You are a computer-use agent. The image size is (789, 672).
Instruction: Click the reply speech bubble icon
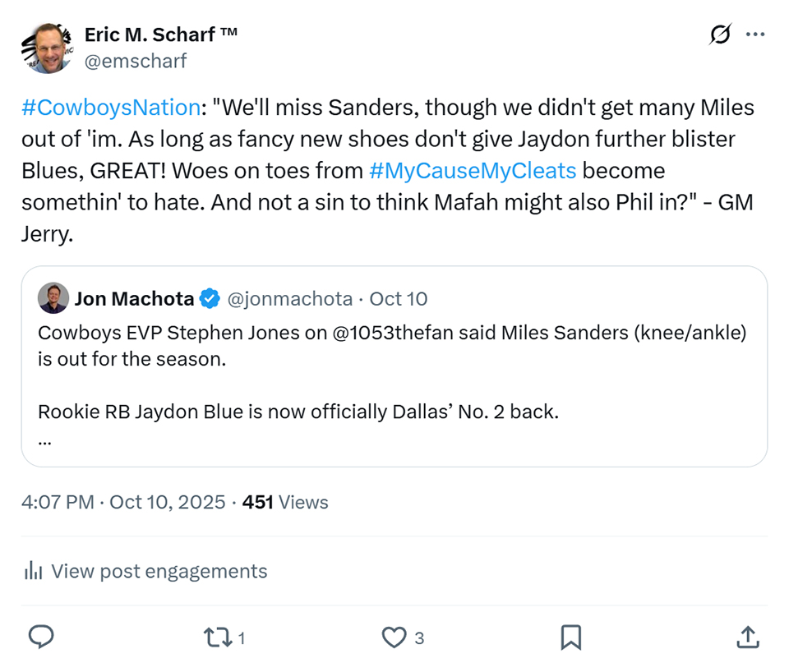[41, 637]
